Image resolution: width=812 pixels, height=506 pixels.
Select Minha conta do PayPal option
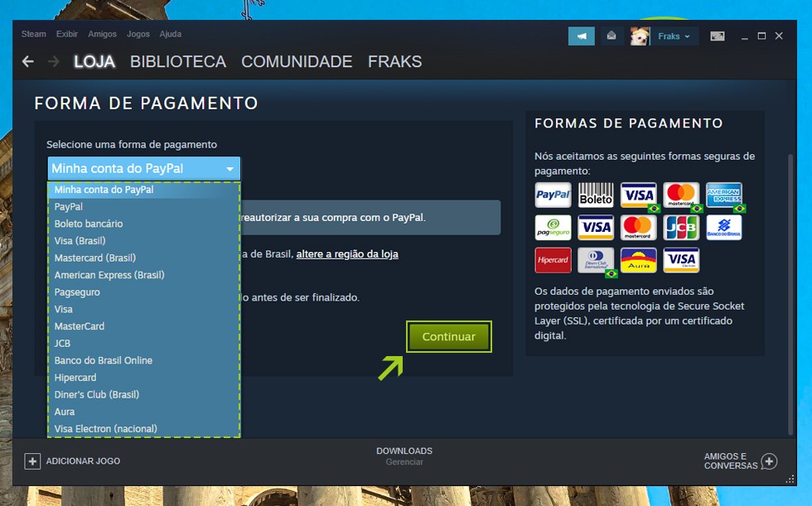pyautogui.click(x=143, y=190)
